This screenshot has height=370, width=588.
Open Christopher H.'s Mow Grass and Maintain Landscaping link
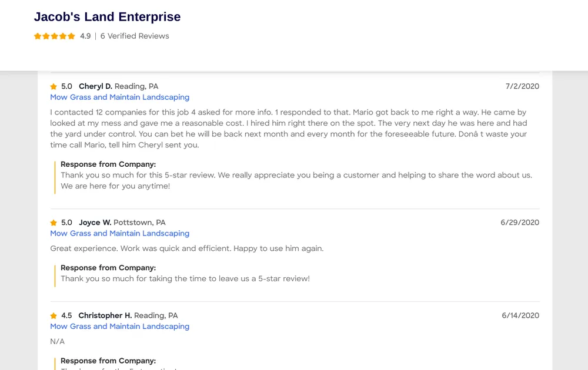pyautogui.click(x=119, y=327)
